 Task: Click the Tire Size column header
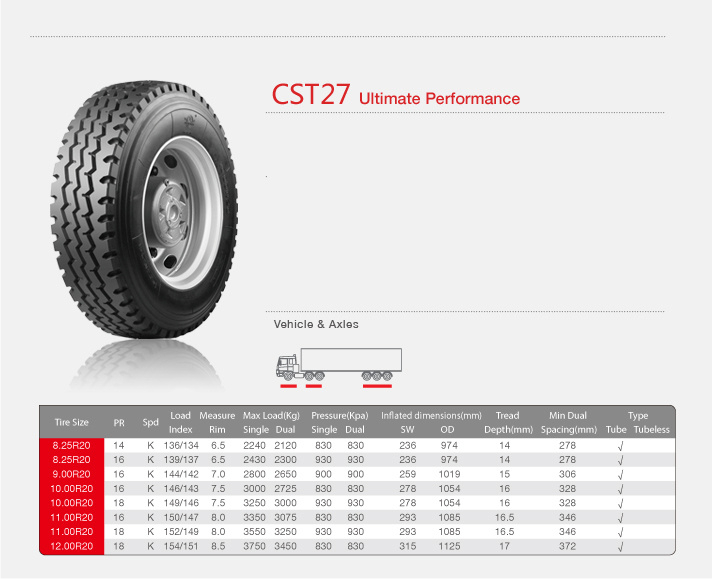click(72, 422)
